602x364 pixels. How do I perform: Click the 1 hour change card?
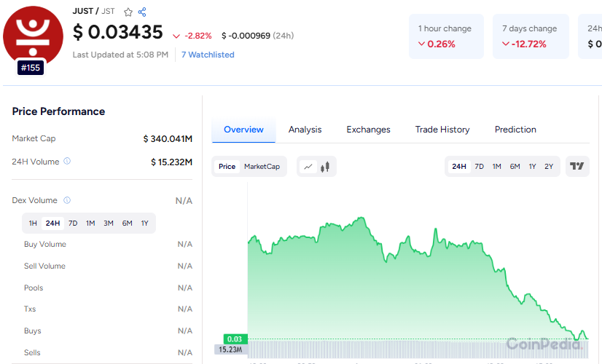tap(446, 36)
